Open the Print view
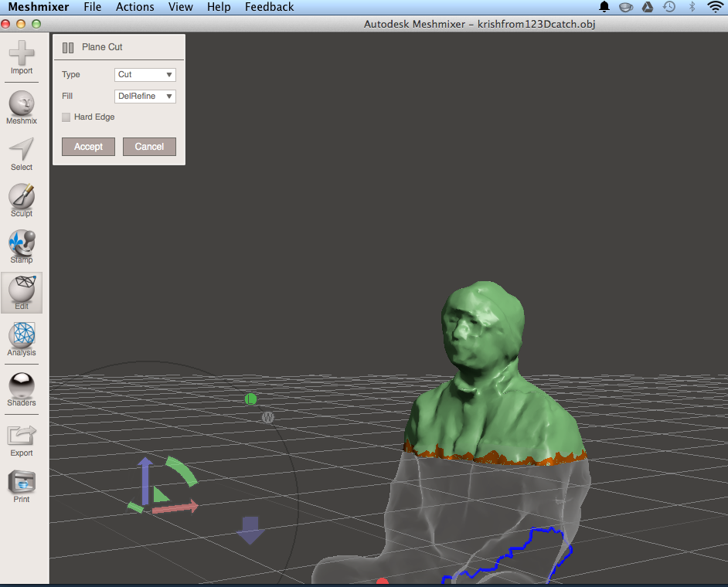This screenshot has width=728, height=587. [22, 487]
